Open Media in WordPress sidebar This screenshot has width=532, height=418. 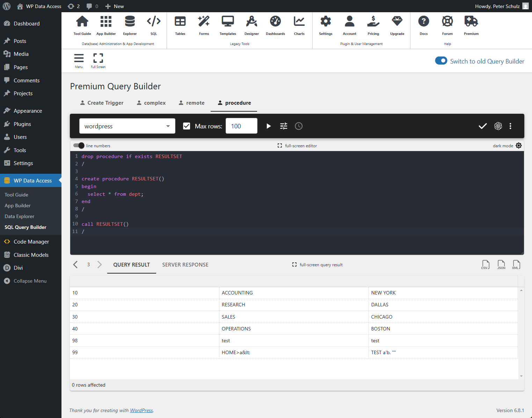(31, 54)
